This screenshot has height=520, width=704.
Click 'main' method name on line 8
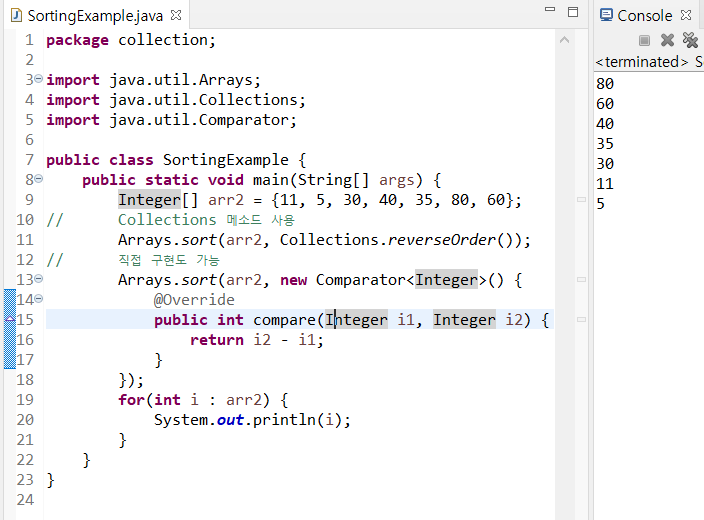[x=271, y=180]
